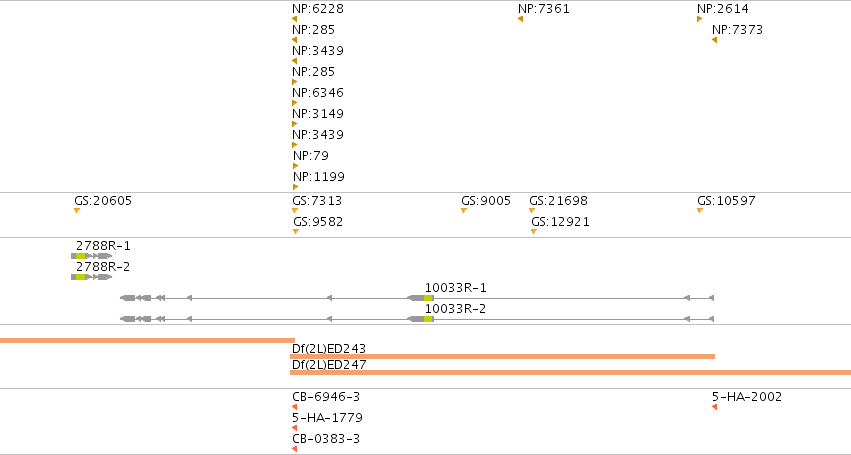Select the marker triangle below GS:7313
This screenshot has width=851, height=455.
pyautogui.click(x=295, y=211)
